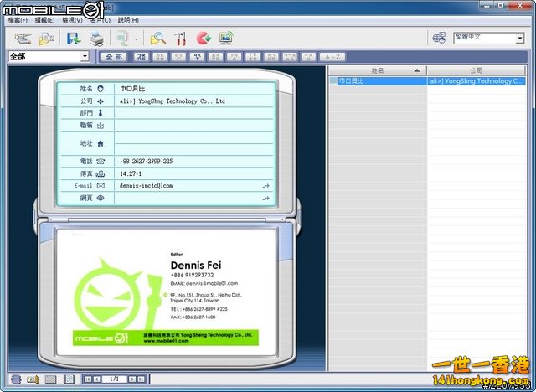Toggle the 全部 index filter button

pyautogui.click(x=114, y=57)
